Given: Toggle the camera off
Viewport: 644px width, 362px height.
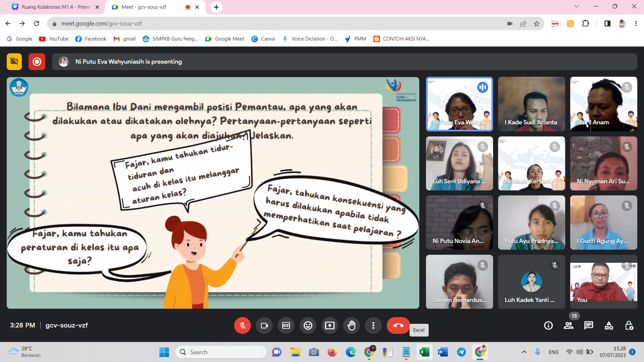Looking at the screenshot, I should click(264, 325).
